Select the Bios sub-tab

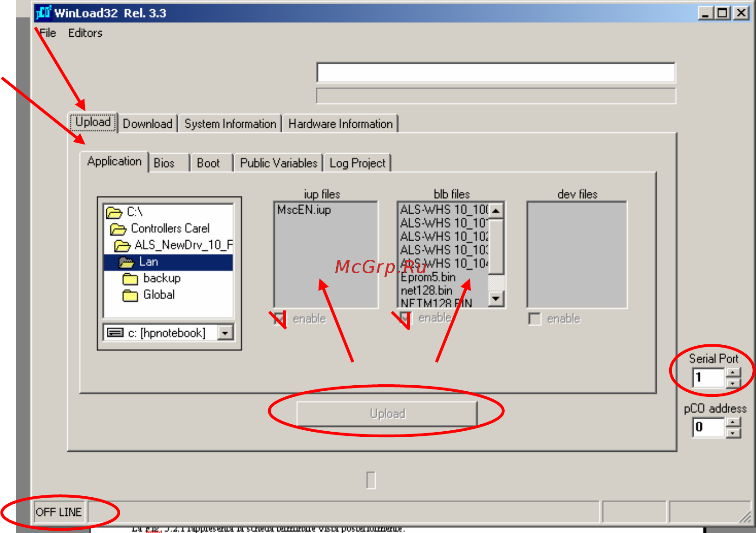164,163
